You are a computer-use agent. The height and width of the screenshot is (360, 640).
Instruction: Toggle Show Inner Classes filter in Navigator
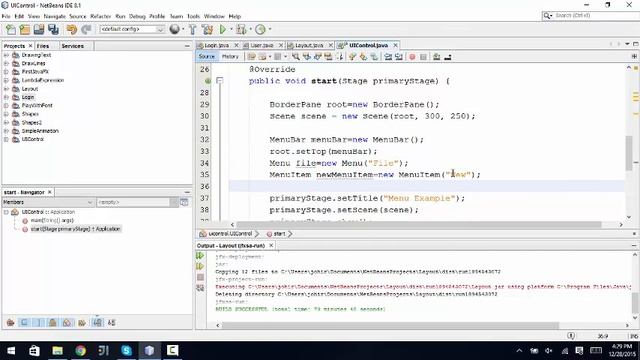point(67,323)
